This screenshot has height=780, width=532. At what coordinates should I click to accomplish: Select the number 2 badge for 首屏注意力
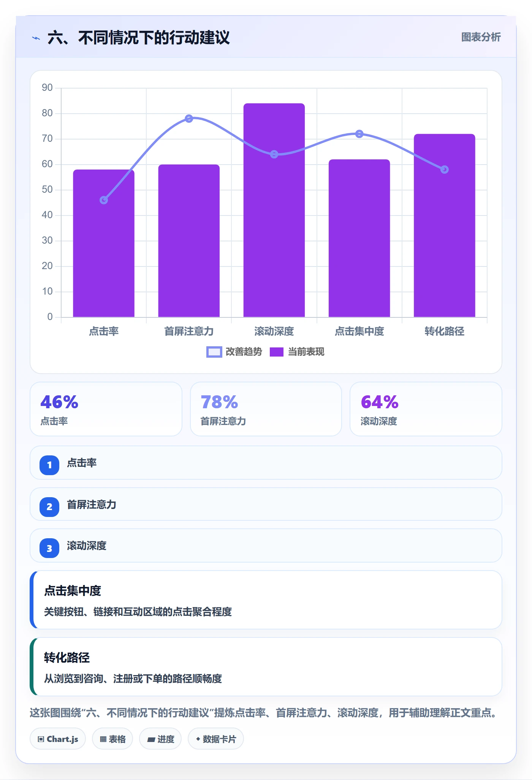(x=49, y=507)
